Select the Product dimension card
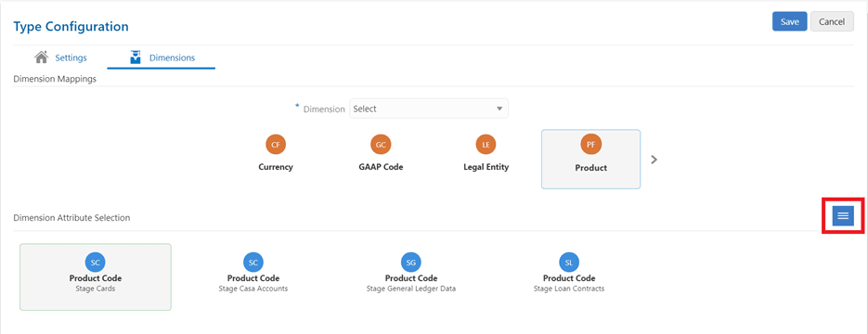 [590, 160]
